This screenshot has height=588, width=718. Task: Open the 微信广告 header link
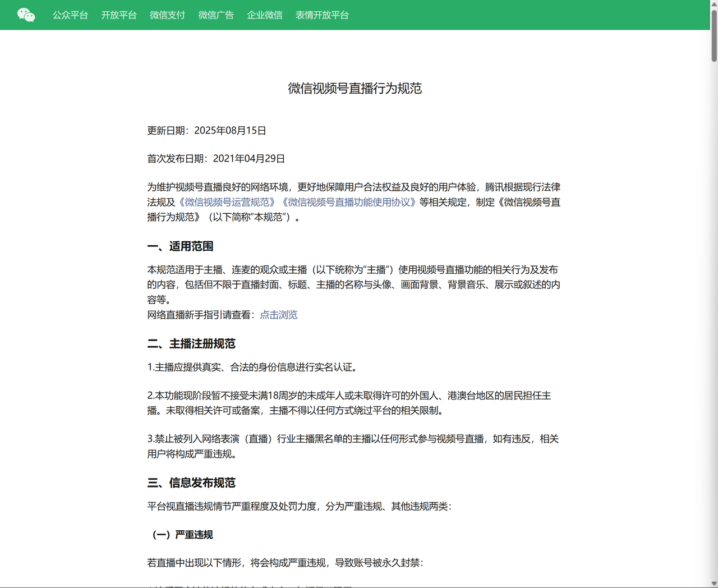point(216,15)
